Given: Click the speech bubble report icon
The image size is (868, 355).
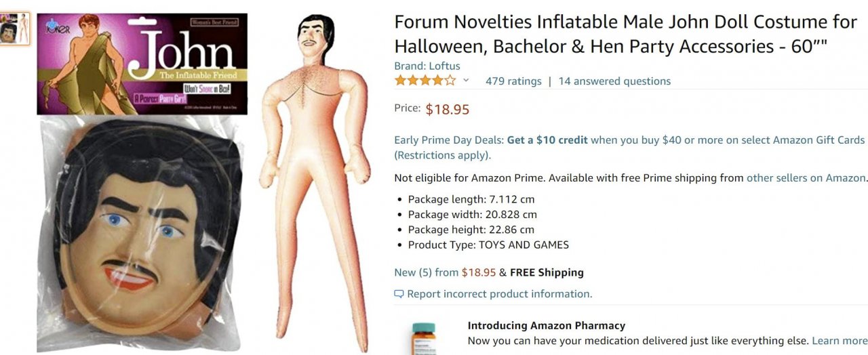Looking at the screenshot, I should coord(399,294).
